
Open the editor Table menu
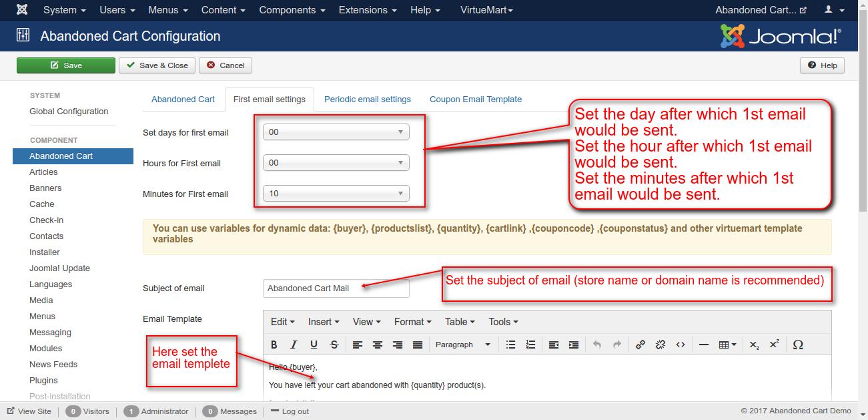[x=460, y=322]
